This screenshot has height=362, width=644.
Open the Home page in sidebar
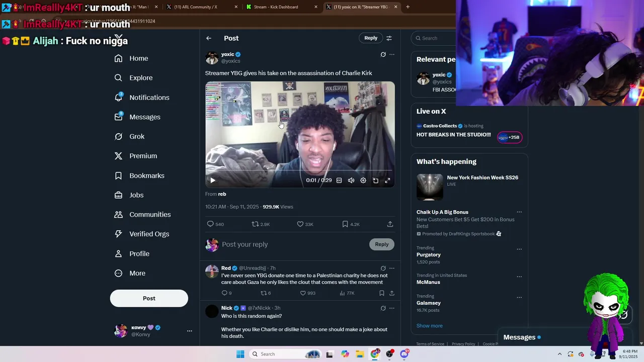[x=131, y=58]
